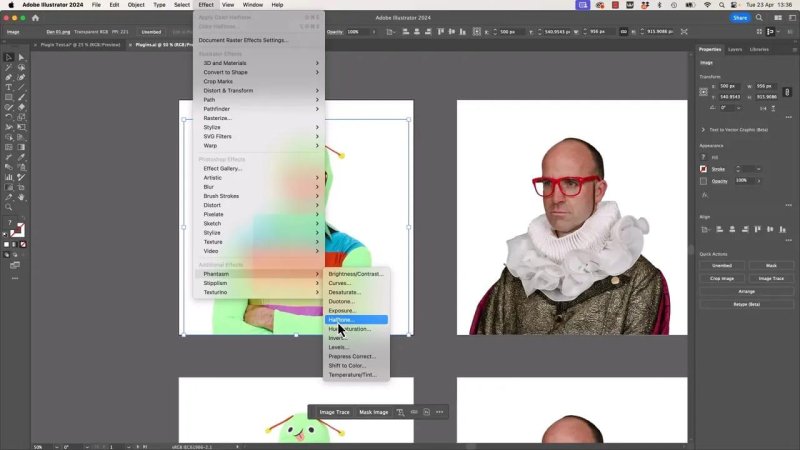Expand the Distort & Transform submenu
The height and width of the screenshot is (450, 800).
click(x=259, y=91)
